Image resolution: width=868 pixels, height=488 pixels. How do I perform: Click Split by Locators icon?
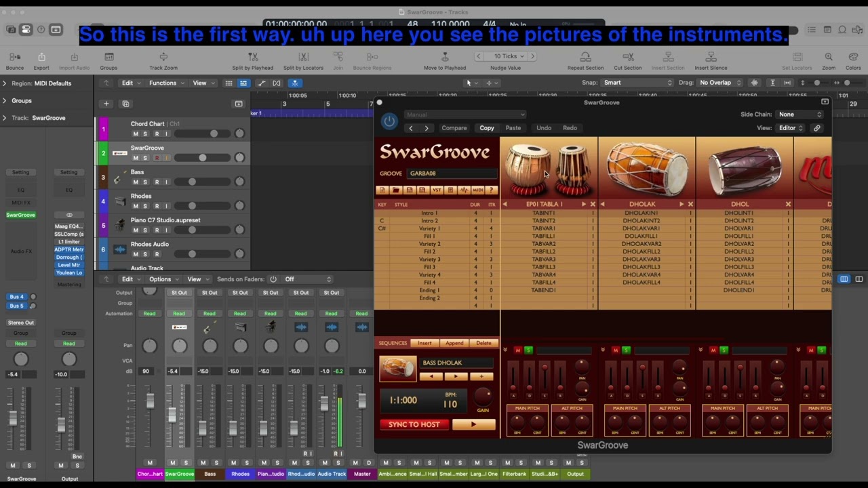[x=303, y=57]
